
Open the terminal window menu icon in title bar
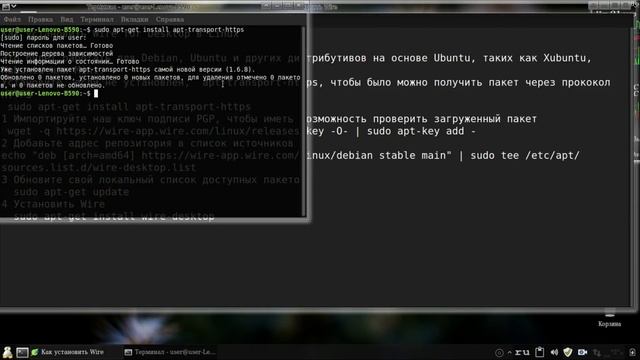pyautogui.click(x=6, y=6)
